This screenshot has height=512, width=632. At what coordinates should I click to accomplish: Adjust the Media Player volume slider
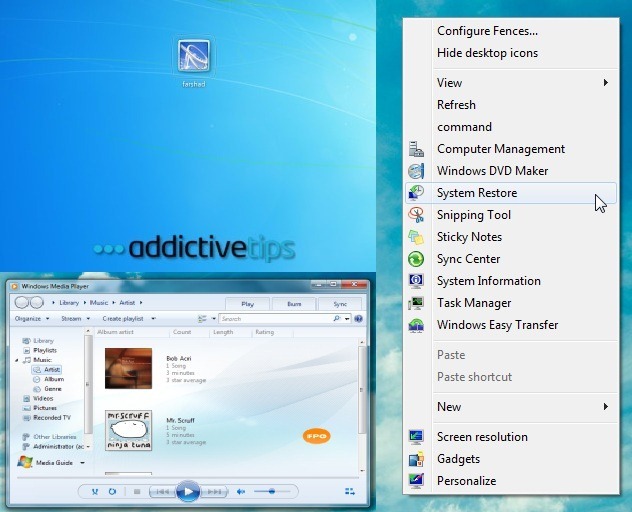[x=272, y=491]
